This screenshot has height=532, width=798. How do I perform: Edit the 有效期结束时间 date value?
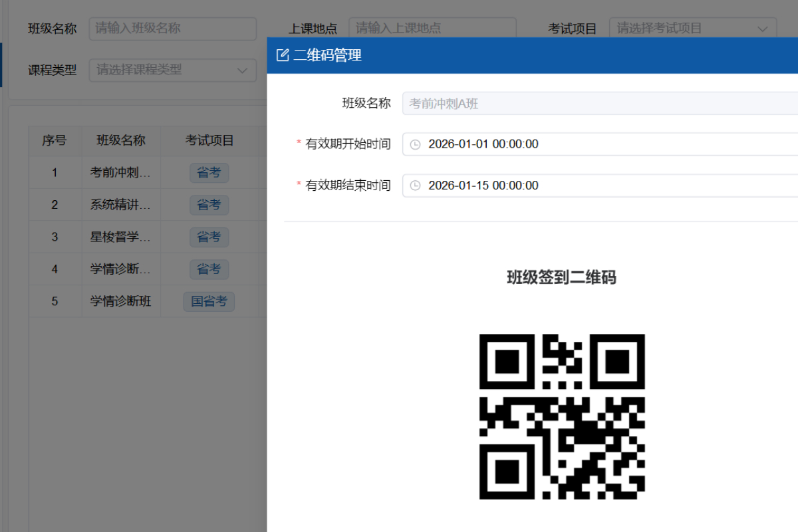point(483,186)
